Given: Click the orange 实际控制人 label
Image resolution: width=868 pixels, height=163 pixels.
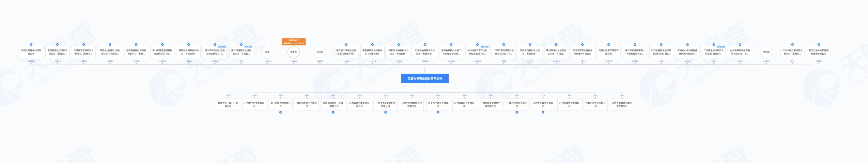Looking at the screenshot, I should pos(294,42).
